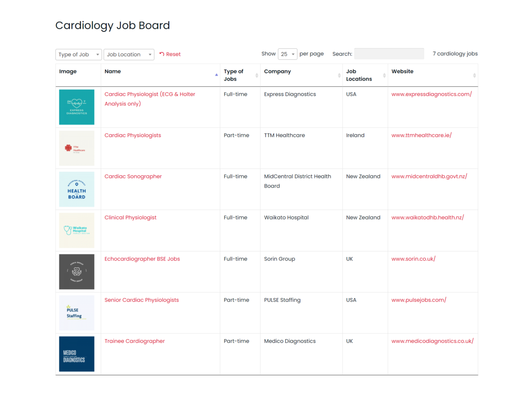Sort jobs by the Company column

coord(339,75)
